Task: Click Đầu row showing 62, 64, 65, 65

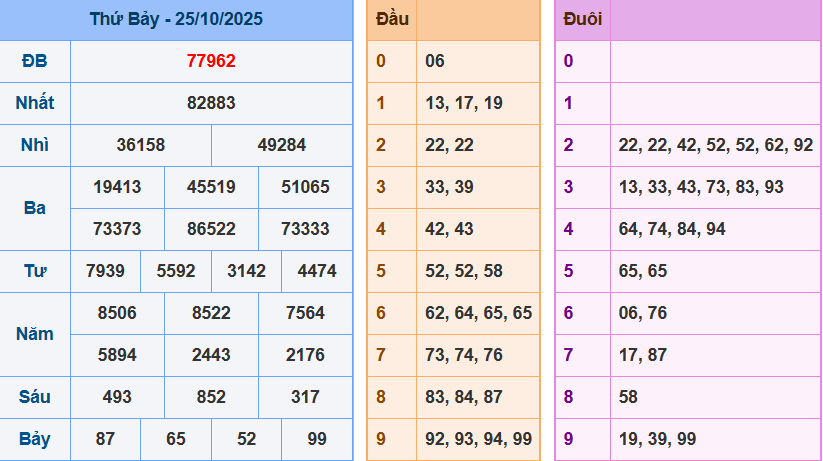Action: [x=478, y=313]
